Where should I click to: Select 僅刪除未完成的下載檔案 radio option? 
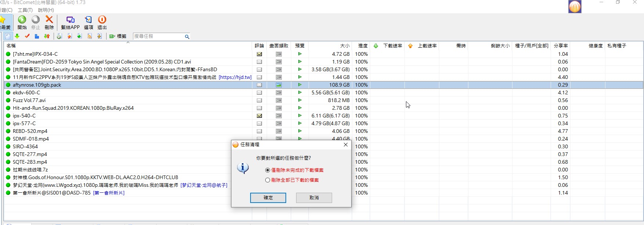[x=294, y=170]
